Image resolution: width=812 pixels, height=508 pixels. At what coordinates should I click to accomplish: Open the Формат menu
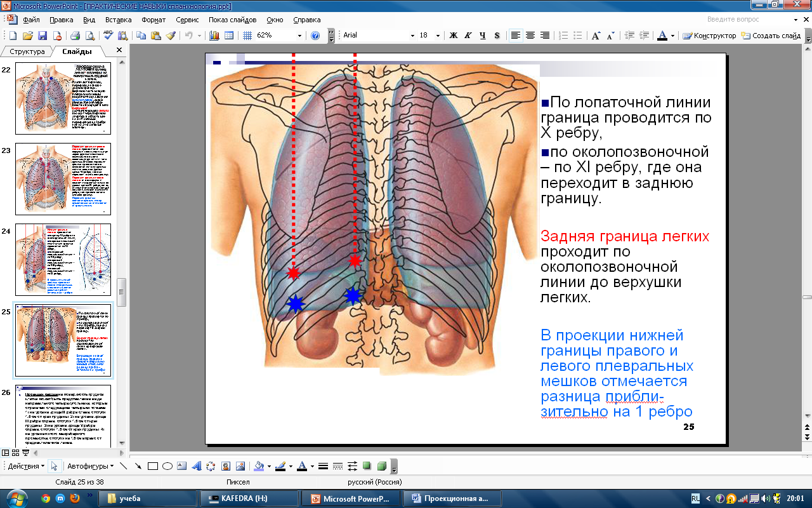[x=154, y=20]
